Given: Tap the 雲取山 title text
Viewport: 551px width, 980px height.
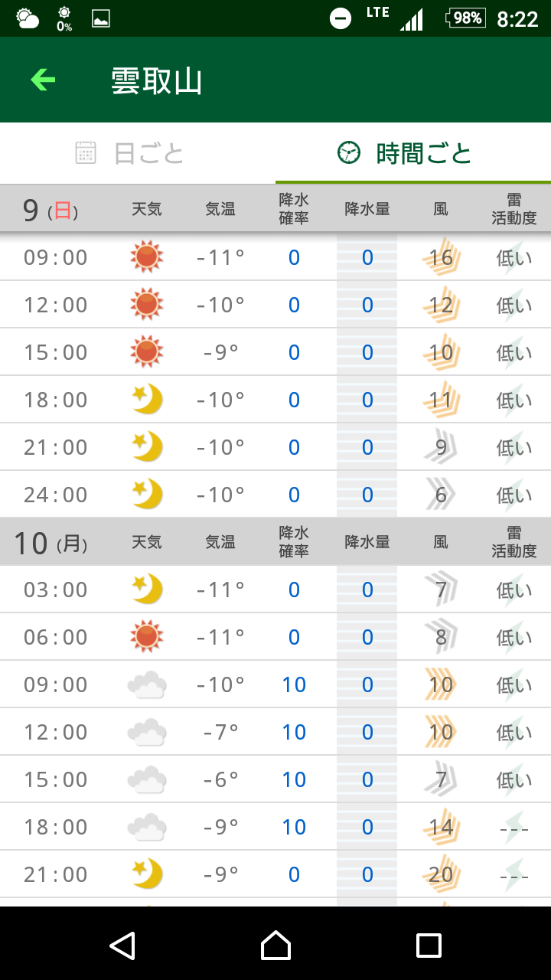Looking at the screenshot, I should tap(157, 80).
